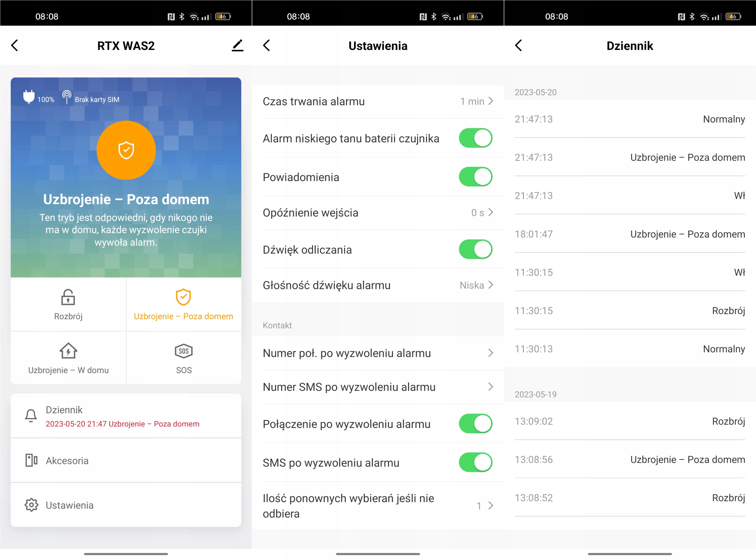
Task: Select the Uzbrojenie – W domu house icon
Action: (68, 351)
